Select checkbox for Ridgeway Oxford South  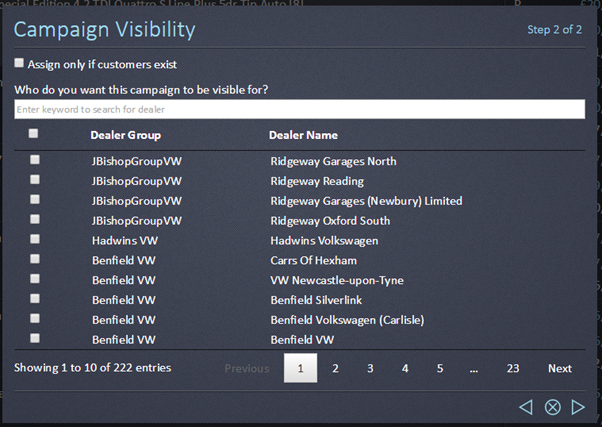[x=35, y=219]
